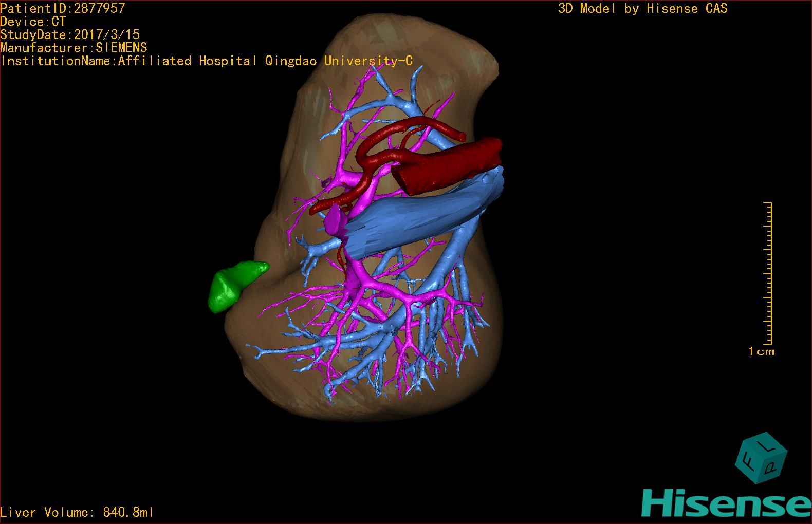Click the Hisense logo

[x=726, y=502]
